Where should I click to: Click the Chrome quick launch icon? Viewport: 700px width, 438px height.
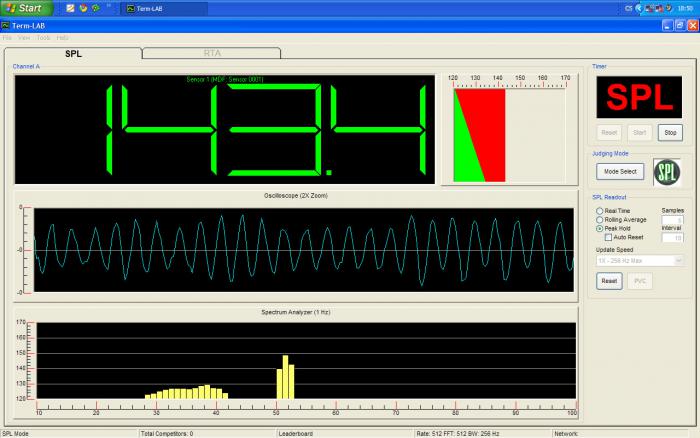tap(83, 7)
